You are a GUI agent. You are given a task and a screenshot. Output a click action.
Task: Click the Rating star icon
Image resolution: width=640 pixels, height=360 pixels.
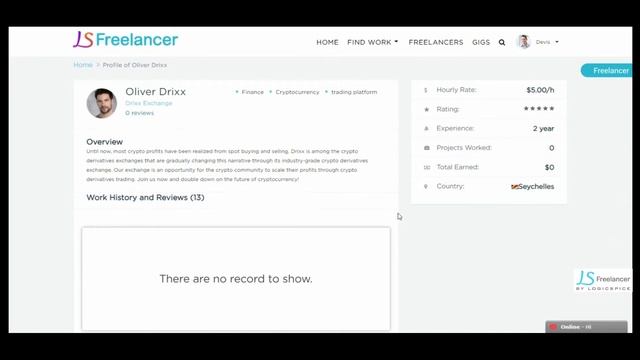[427, 109]
